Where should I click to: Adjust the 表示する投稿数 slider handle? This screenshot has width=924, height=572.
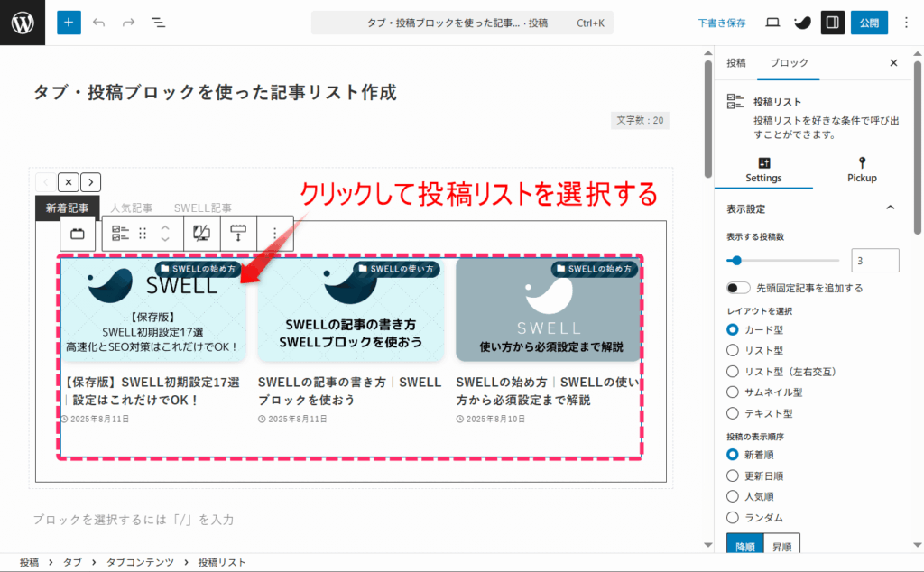[736, 260]
